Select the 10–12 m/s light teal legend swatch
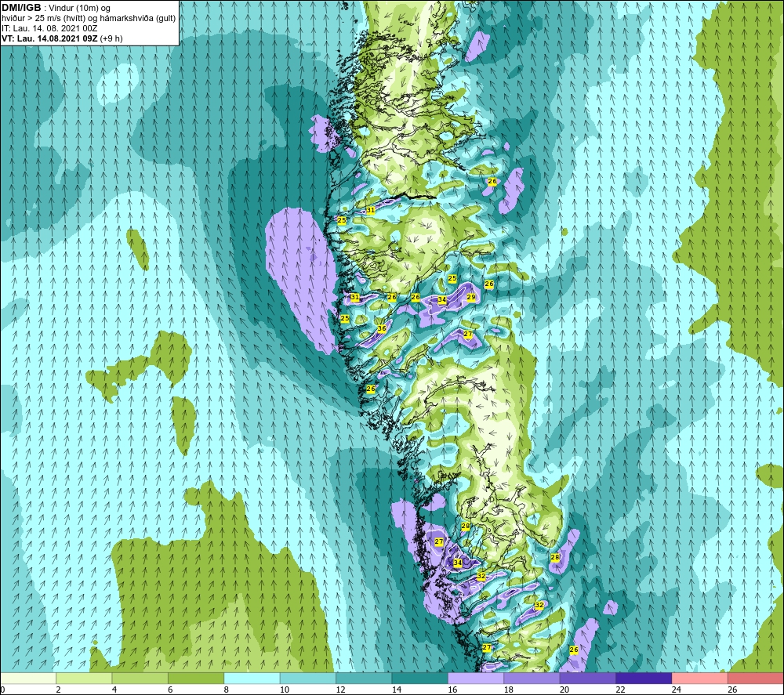The width and height of the screenshot is (784, 695). pyautogui.click(x=308, y=679)
